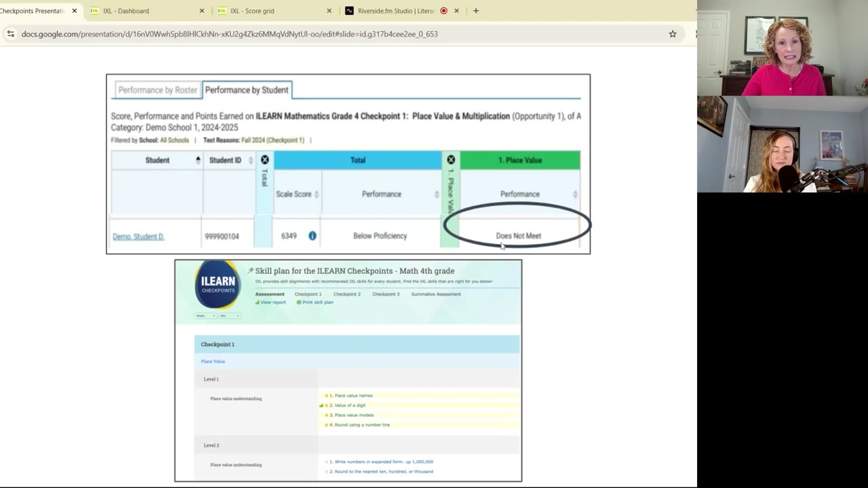This screenshot has height=488, width=868.
Task: Click the scale score 6349 value
Action: tap(289, 236)
